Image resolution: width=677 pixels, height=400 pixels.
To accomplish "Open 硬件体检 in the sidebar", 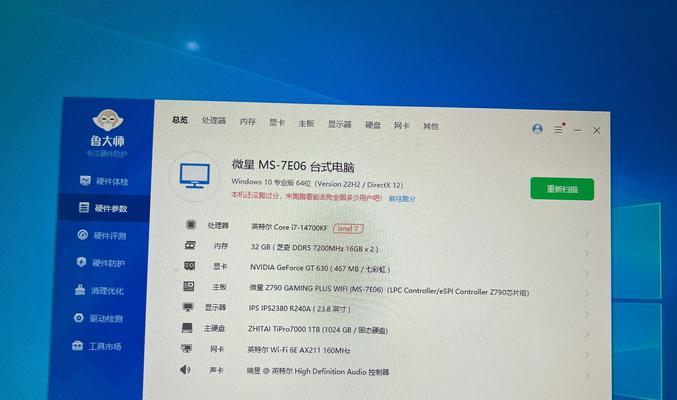I will [104, 181].
